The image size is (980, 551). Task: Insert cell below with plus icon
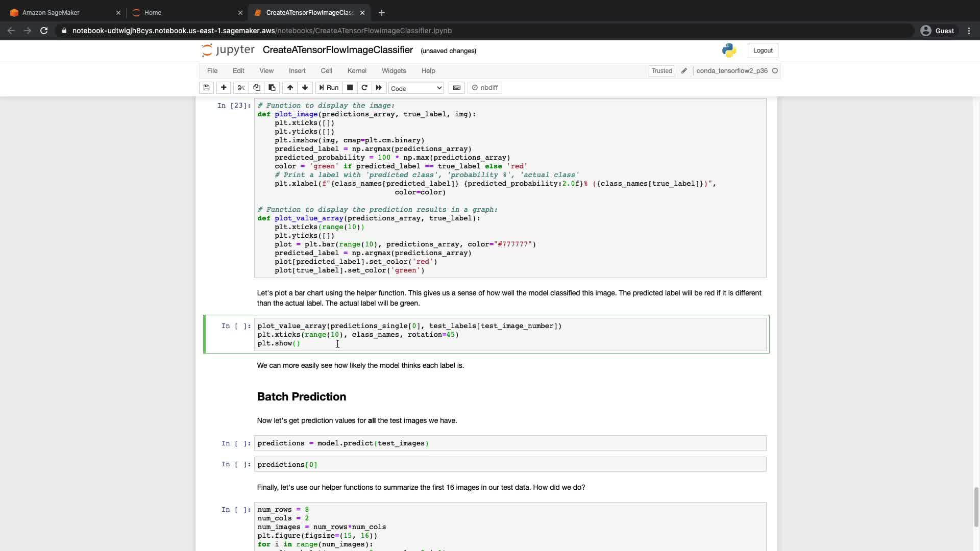(x=224, y=88)
